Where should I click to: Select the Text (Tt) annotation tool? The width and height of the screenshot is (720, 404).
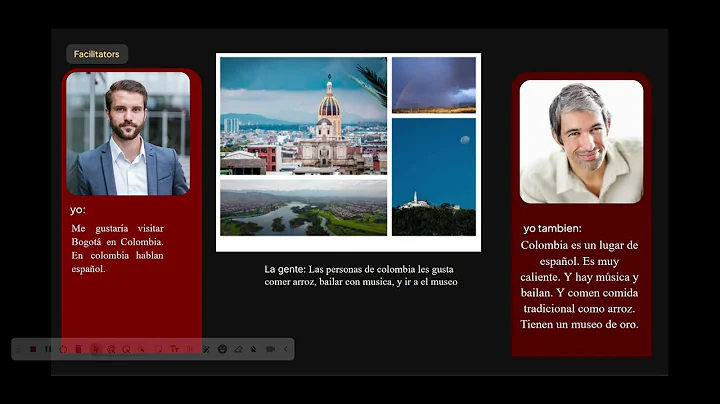click(174, 349)
